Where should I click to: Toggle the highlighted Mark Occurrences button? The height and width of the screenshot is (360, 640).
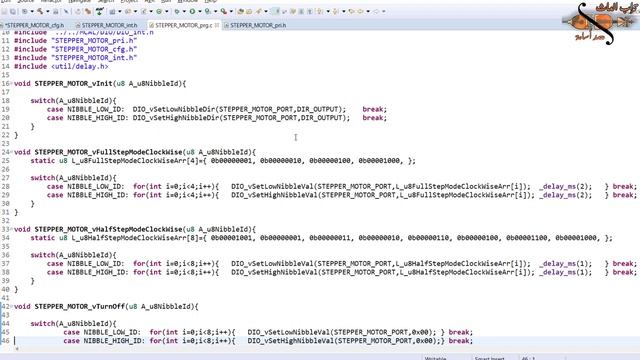(276, 11)
